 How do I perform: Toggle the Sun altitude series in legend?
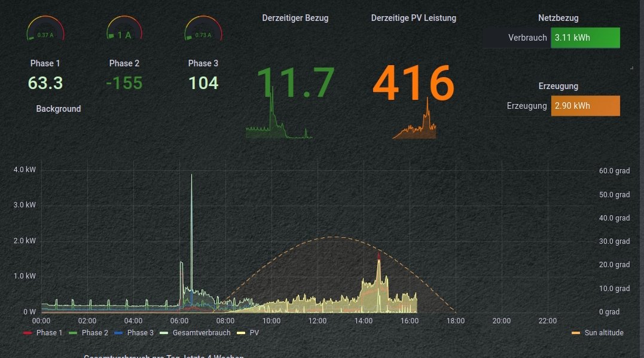tap(603, 333)
